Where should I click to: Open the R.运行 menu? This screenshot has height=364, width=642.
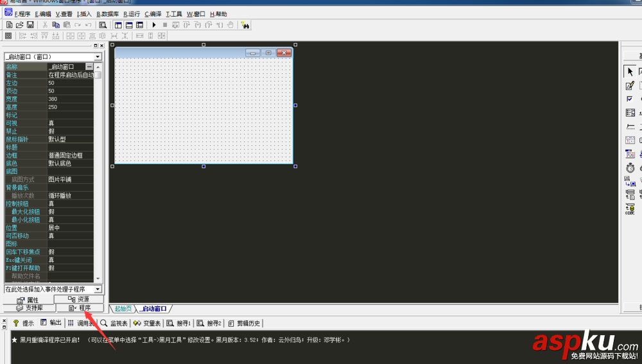tap(132, 14)
